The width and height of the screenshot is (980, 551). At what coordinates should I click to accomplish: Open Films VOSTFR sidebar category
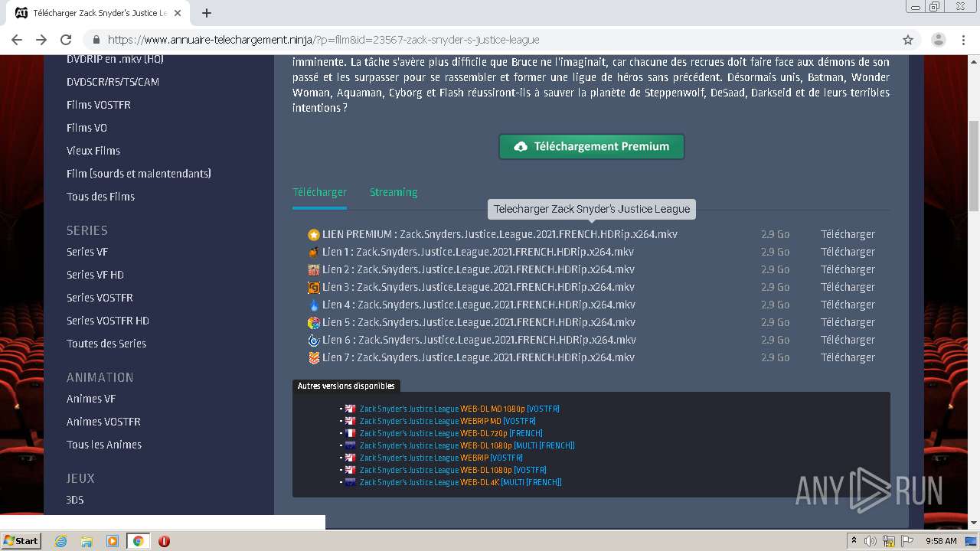[99, 105]
